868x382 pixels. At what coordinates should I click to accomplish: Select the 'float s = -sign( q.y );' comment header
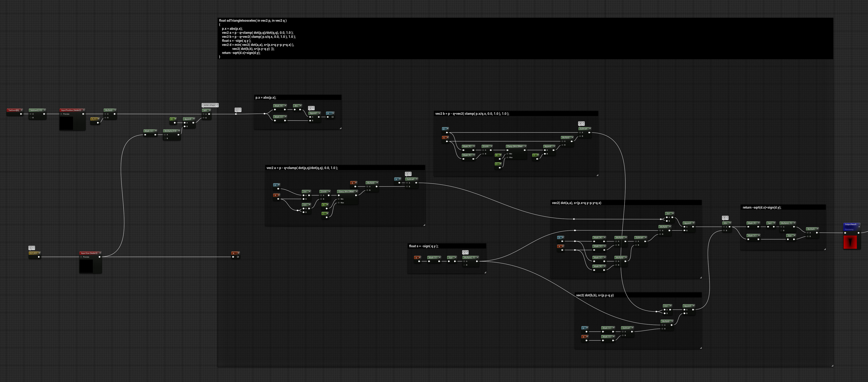(x=424, y=246)
